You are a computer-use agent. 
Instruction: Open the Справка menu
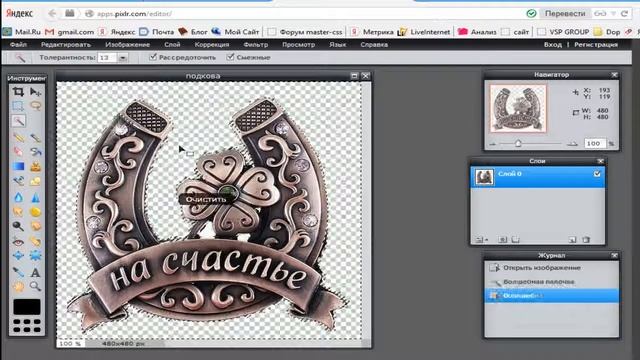pos(374,44)
